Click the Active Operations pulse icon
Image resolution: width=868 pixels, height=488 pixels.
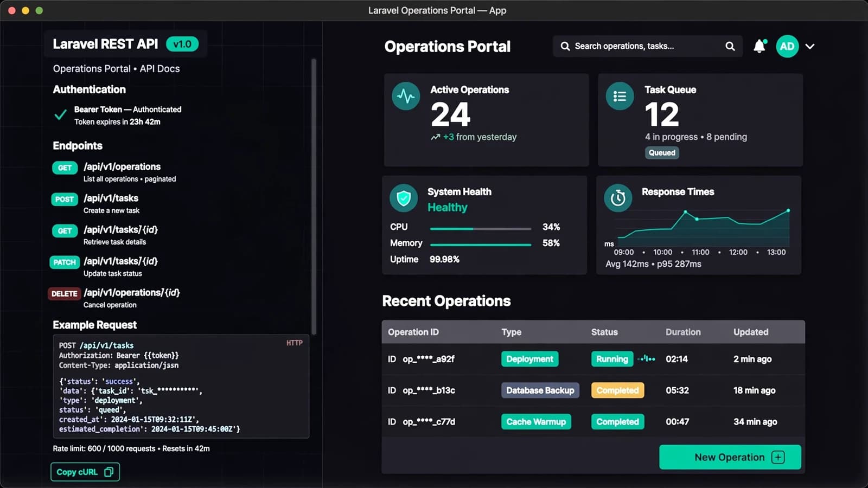point(406,97)
